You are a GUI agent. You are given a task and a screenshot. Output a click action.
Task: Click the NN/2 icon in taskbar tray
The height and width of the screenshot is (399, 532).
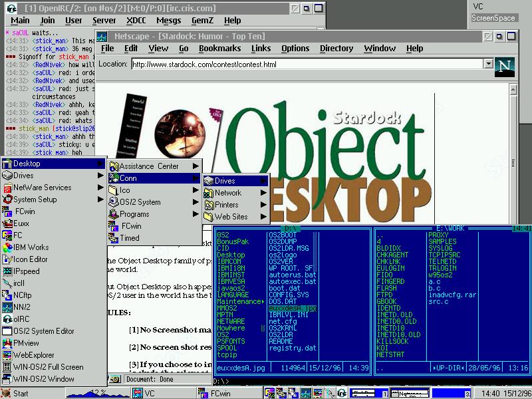pyautogui.click(x=305, y=393)
